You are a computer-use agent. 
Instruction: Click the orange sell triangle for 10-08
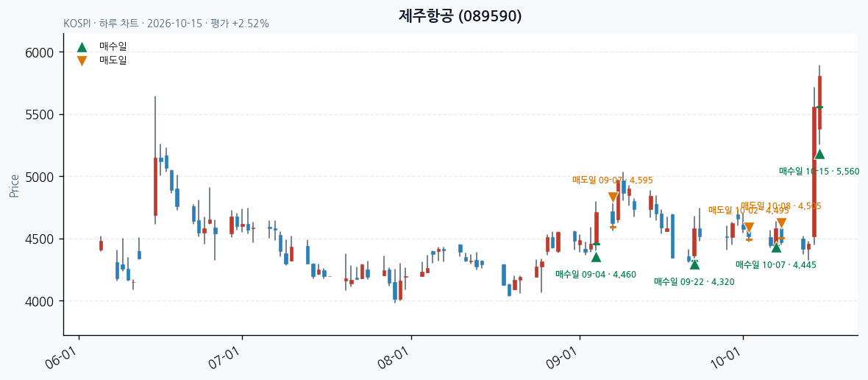(782, 224)
